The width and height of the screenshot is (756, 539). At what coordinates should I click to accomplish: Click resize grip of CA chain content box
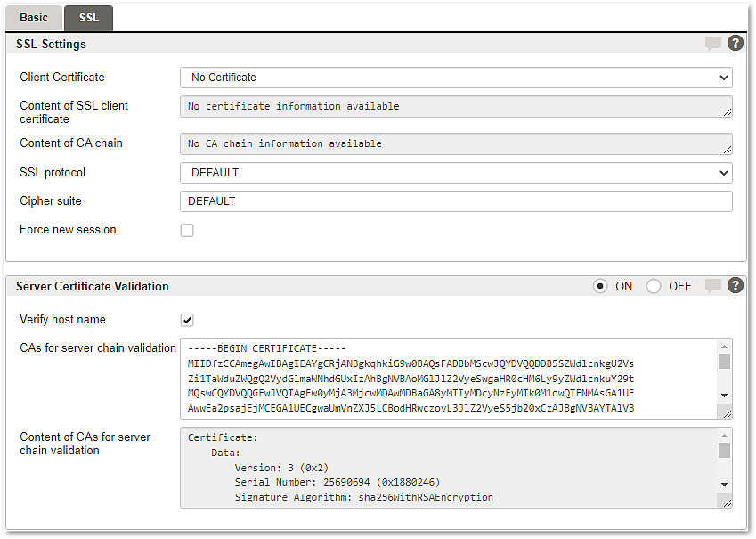pyautogui.click(x=728, y=150)
